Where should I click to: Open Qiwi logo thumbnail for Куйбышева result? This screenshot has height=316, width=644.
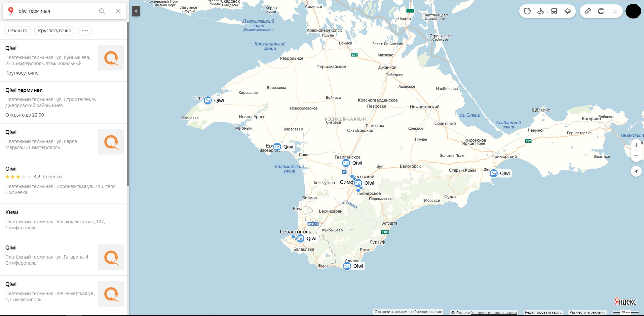click(x=111, y=58)
